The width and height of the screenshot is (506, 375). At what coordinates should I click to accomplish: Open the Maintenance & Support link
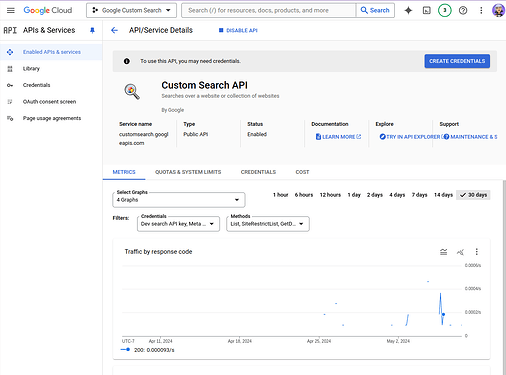tap(470, 137)
